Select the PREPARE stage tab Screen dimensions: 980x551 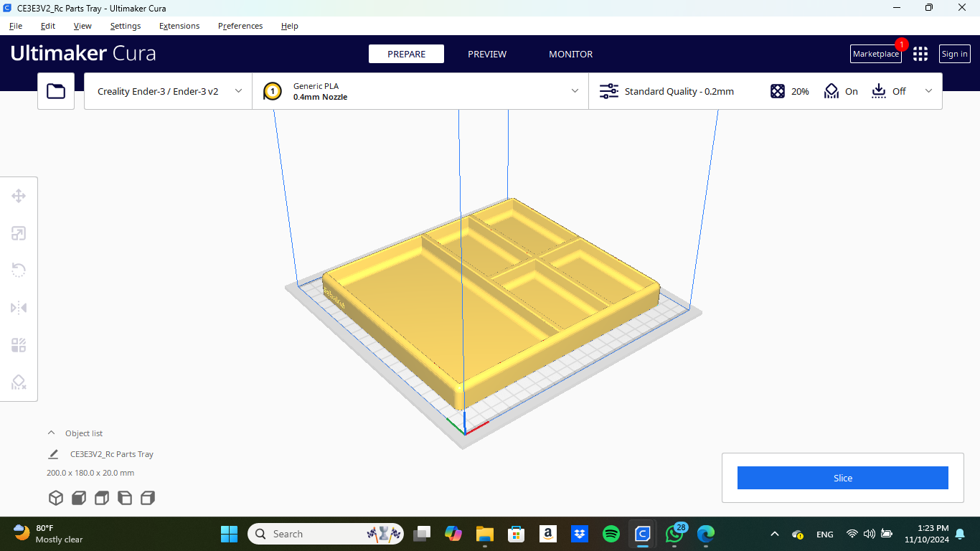tap(406, 54)
